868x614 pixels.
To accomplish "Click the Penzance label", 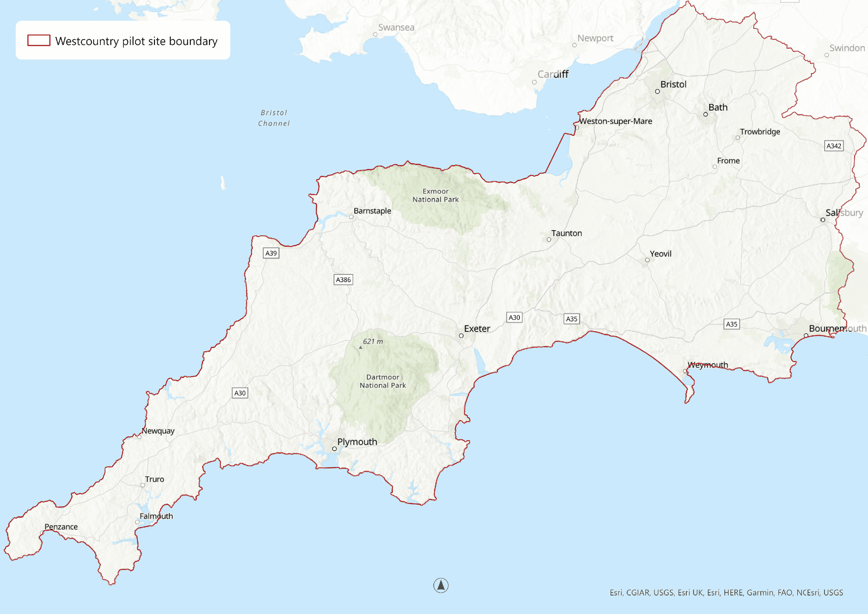I will pyautogui.click(x=61, y=527).
